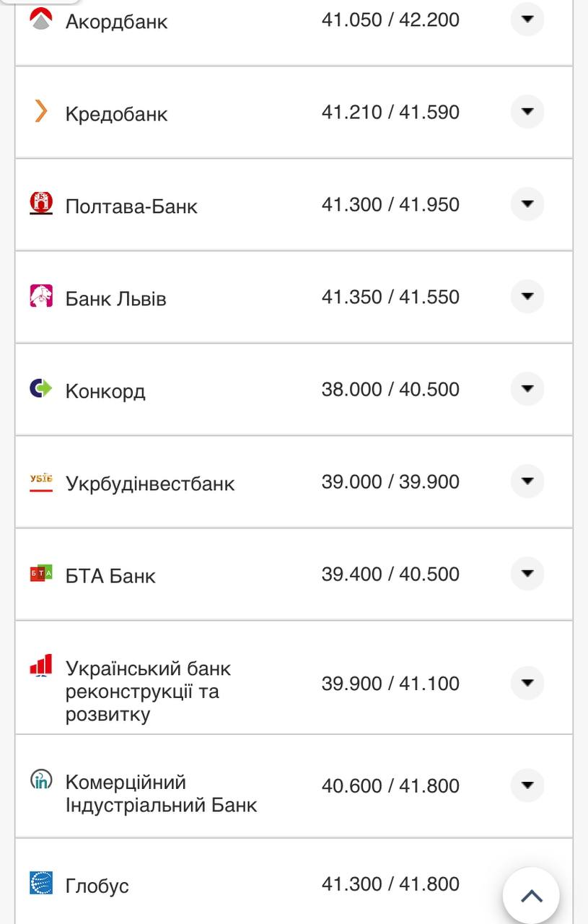The width and height of the screenshot is (588, 924).
Task: Expand the Акордбанк rate details
Action: [527, 19]
